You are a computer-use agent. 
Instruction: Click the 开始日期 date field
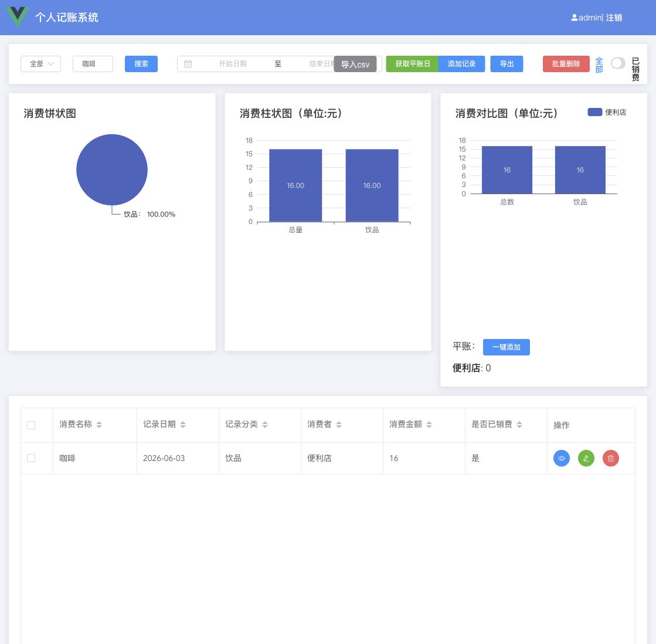click(233, 64)
